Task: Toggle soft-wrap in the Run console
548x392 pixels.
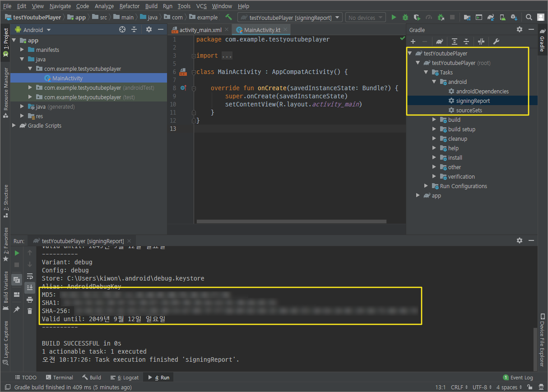Action: coord(30,276)
